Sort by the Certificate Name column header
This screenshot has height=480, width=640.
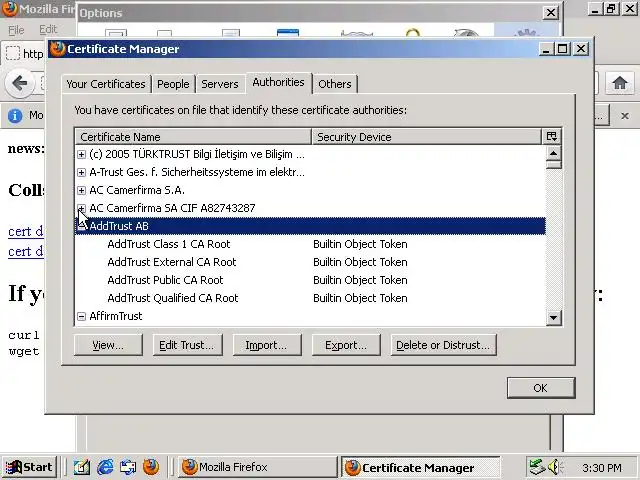(x=193, y=137)
